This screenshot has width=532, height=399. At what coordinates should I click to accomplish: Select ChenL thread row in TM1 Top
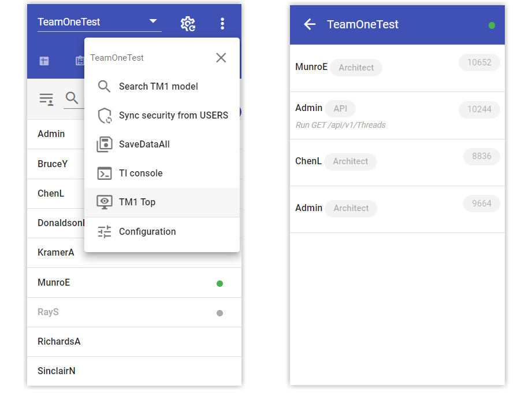coord(397,162)
